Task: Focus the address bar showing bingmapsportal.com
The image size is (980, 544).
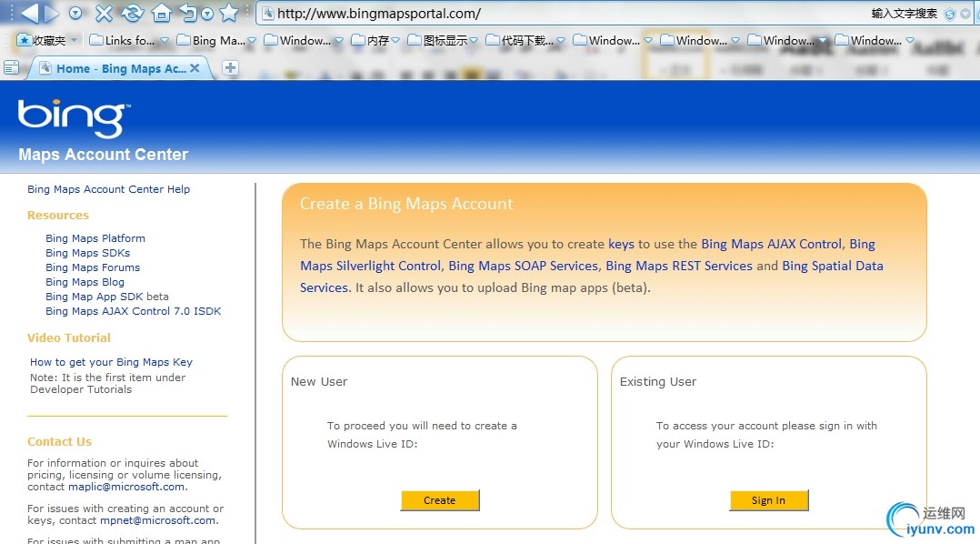Action: coord(563,13)
